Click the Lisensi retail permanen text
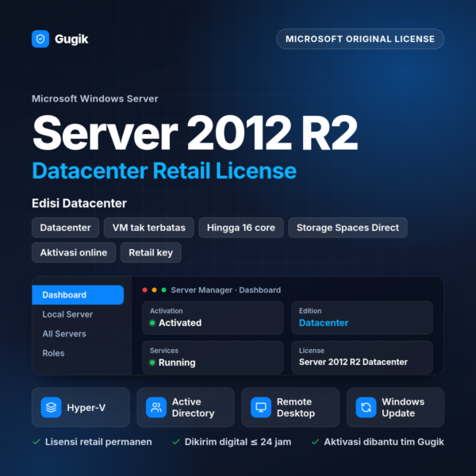Screen dimensions: 476x476 98,442
